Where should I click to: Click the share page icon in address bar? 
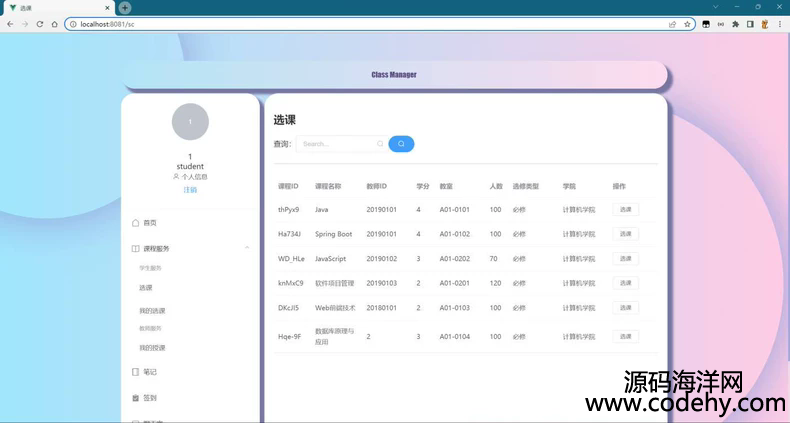click(673, 24)
